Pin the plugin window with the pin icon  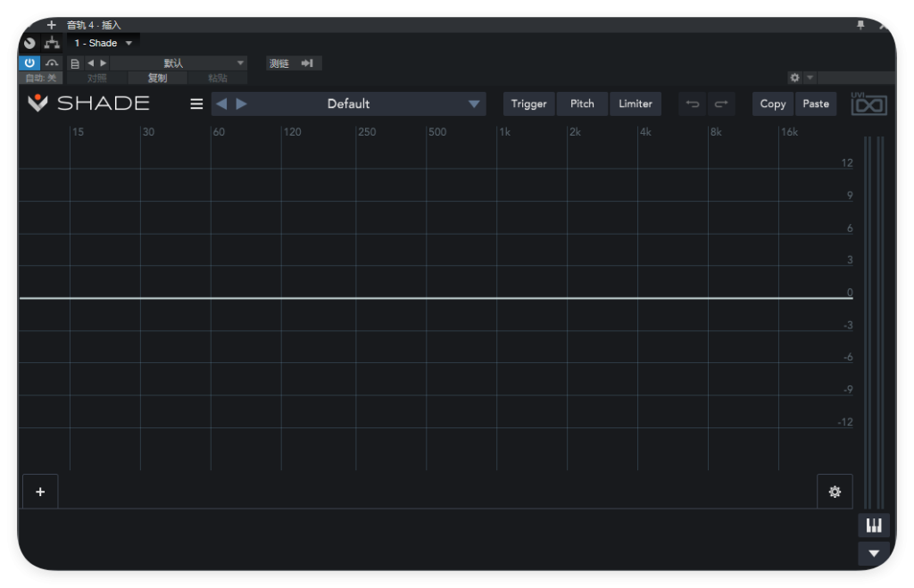pos(860,25)
